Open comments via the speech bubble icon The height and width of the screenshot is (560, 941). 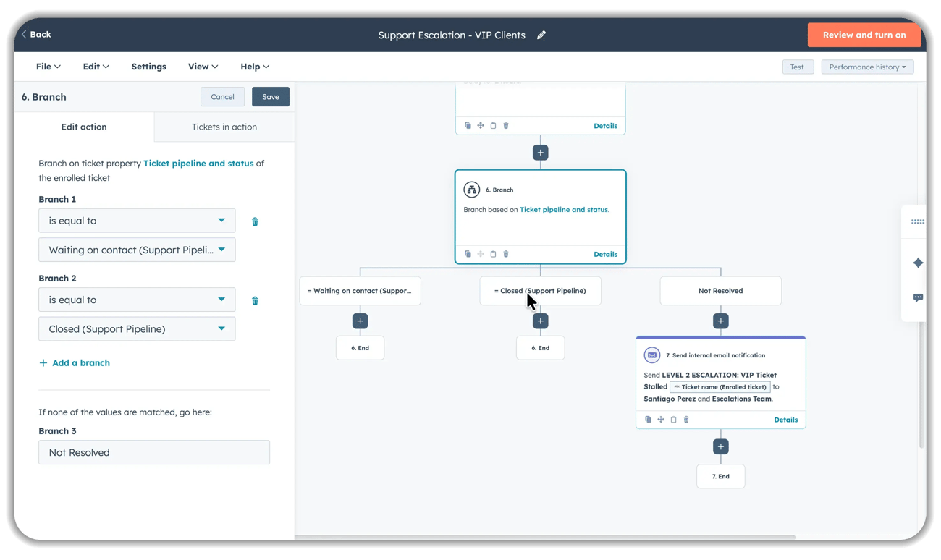coord(917,297)
